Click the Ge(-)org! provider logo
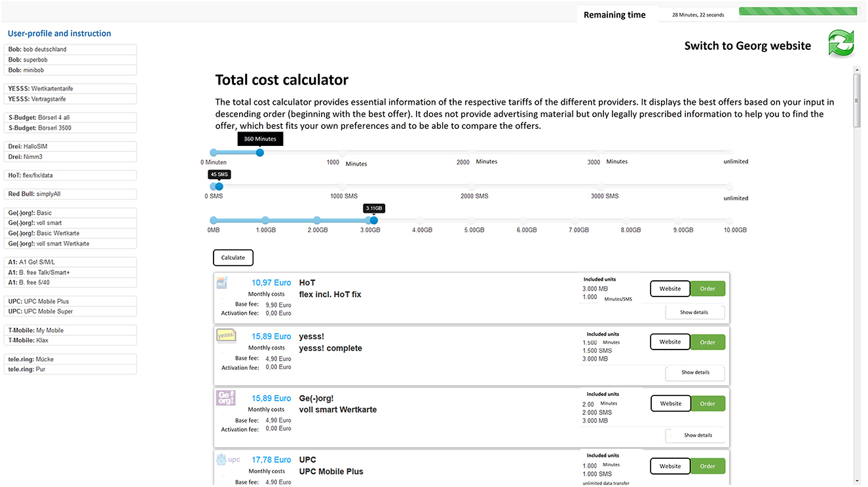 (225, 397)
